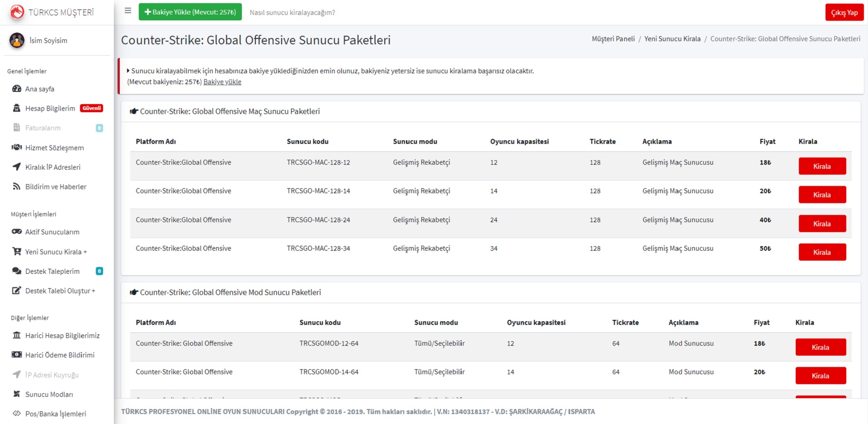Viewport: 868px width, 424px height.
Task: Open Sunucu Modları menu item
Action: (49, 394)
